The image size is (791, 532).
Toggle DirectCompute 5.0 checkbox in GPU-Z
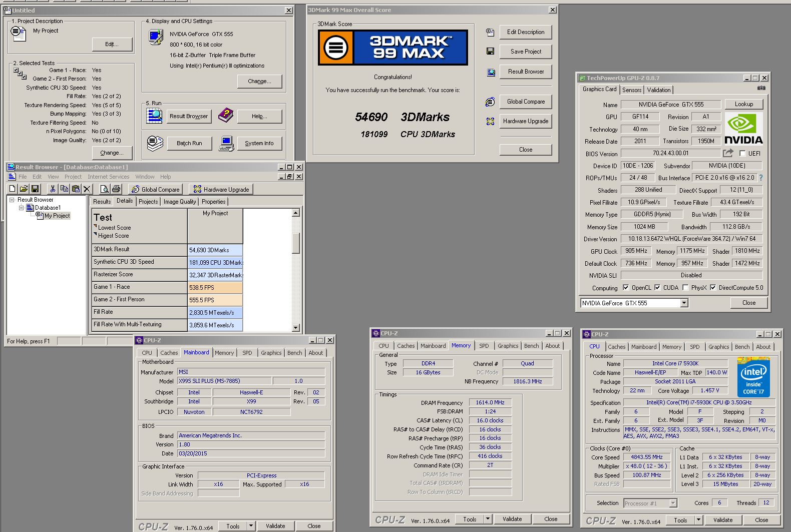[712, 288]
